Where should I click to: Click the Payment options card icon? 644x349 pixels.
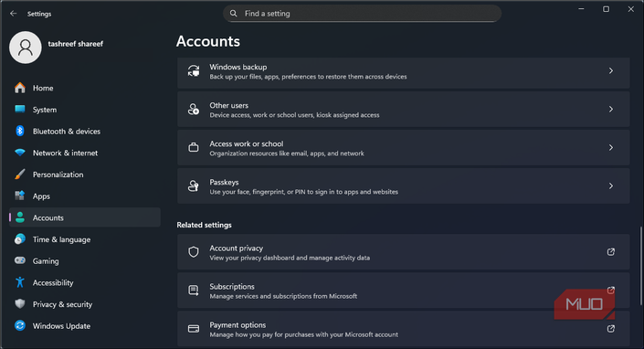coord(194,329)
